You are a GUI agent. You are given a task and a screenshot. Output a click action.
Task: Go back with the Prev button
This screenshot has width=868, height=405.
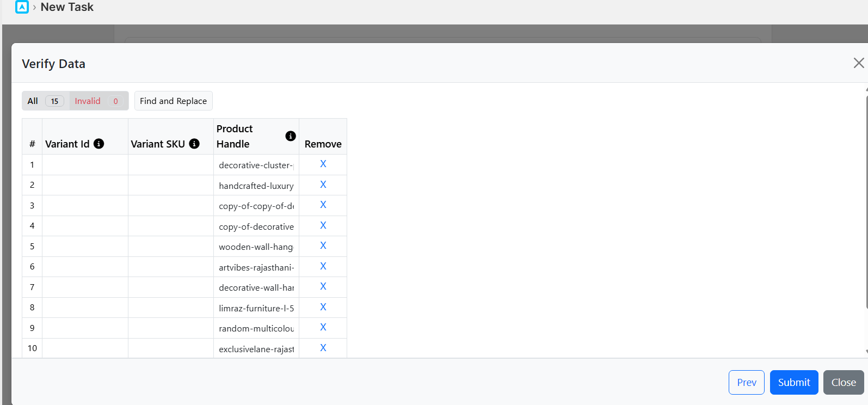[x=747, y=382]
